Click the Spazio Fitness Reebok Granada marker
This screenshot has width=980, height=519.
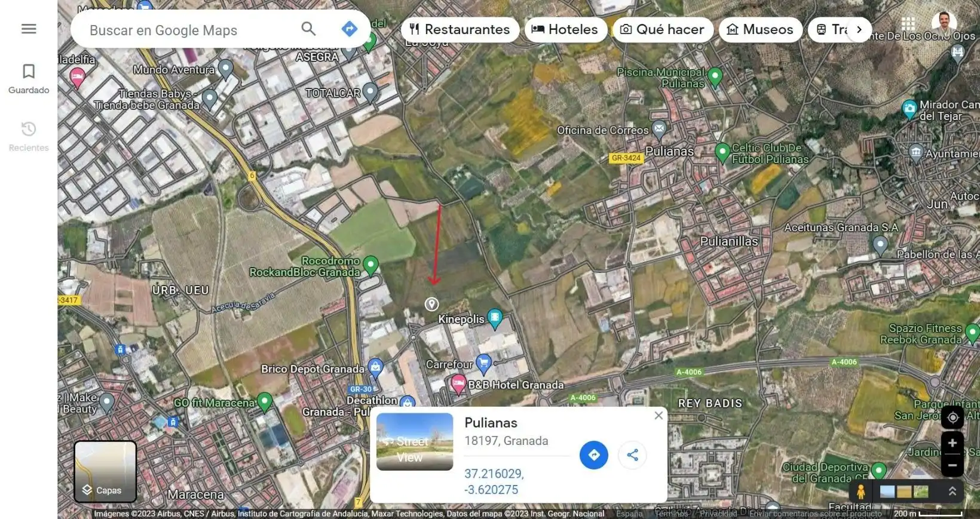coord(972,333)
